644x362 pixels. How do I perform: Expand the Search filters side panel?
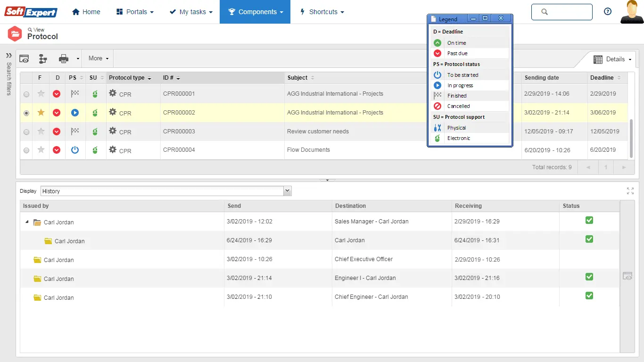pos(8,56)
